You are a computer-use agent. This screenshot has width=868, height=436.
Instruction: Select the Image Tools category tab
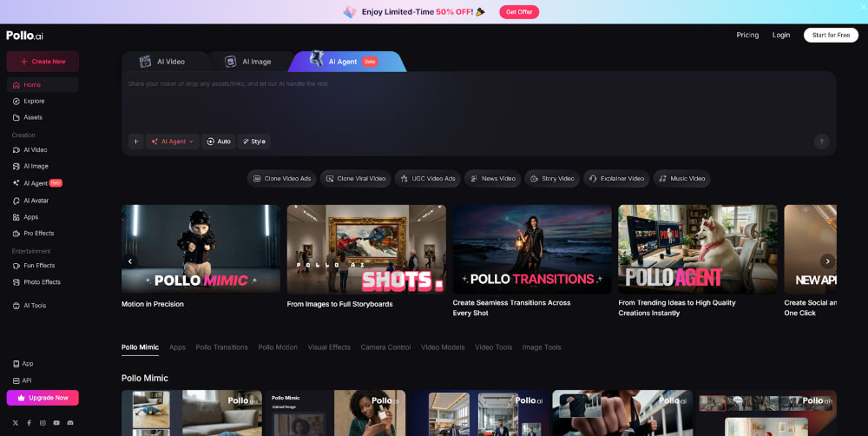point(542,347)
